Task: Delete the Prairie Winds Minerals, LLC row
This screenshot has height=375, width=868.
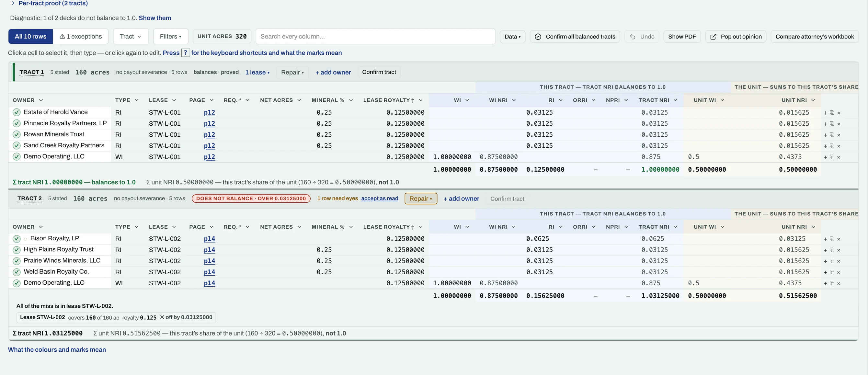Action: click(839, 261)
